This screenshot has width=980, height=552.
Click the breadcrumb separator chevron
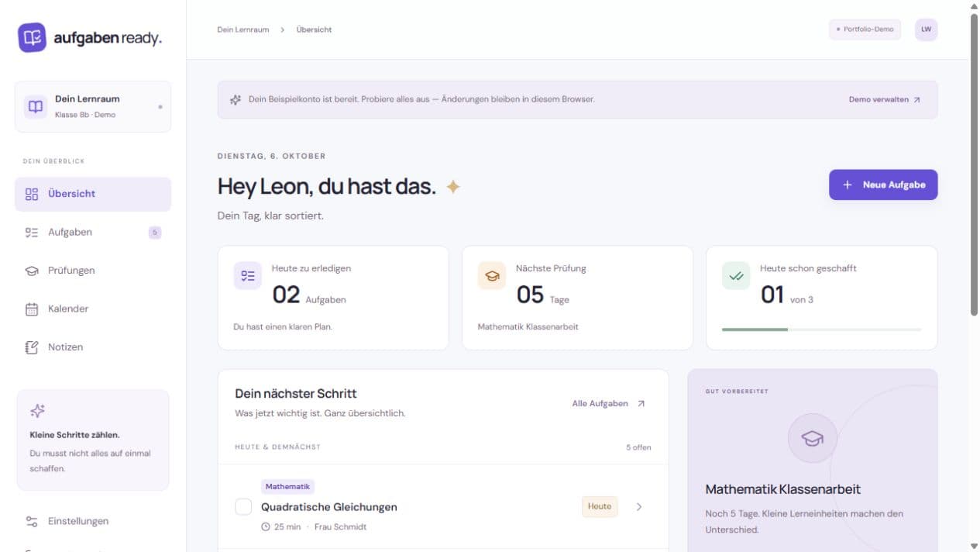click(x=283, y=29)
